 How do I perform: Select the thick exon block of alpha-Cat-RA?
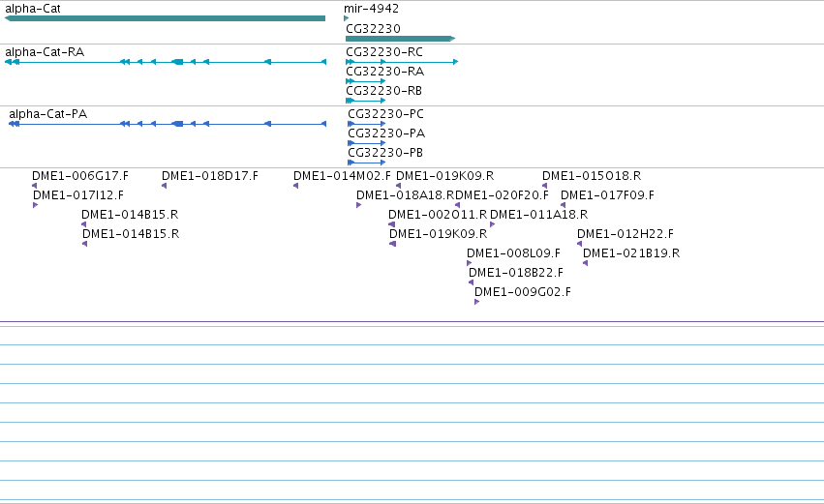tap(177, 62)
